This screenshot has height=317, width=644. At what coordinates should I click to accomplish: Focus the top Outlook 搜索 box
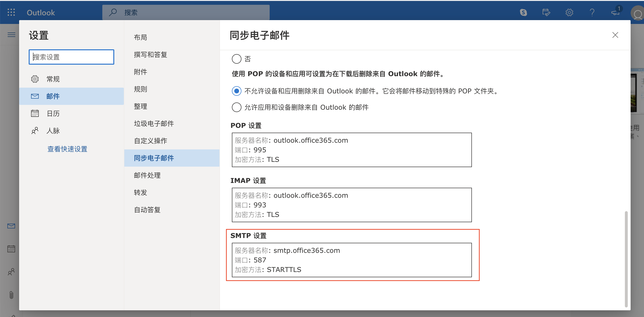point(186,12)
